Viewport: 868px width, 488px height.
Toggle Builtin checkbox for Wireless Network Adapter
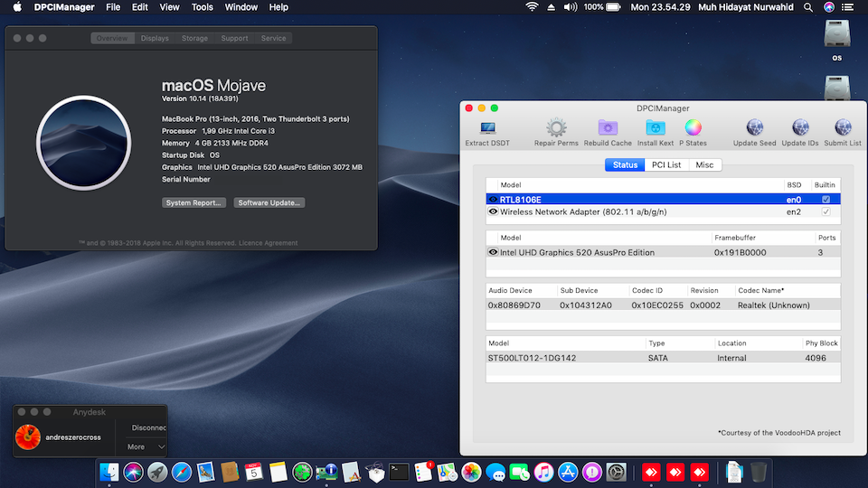click(826, 211)
